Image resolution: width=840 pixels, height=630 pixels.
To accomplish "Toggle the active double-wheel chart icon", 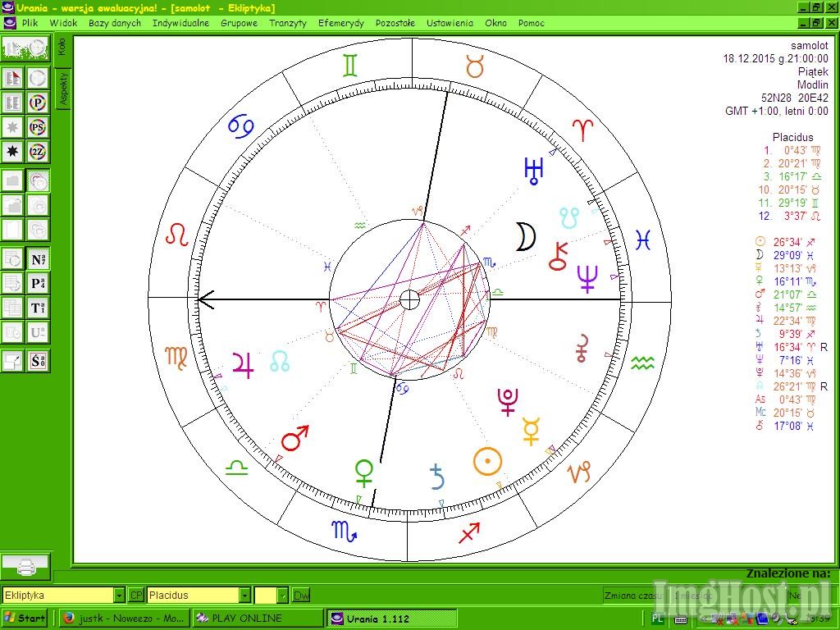I will pyautogui.click(x=38, y=181).
